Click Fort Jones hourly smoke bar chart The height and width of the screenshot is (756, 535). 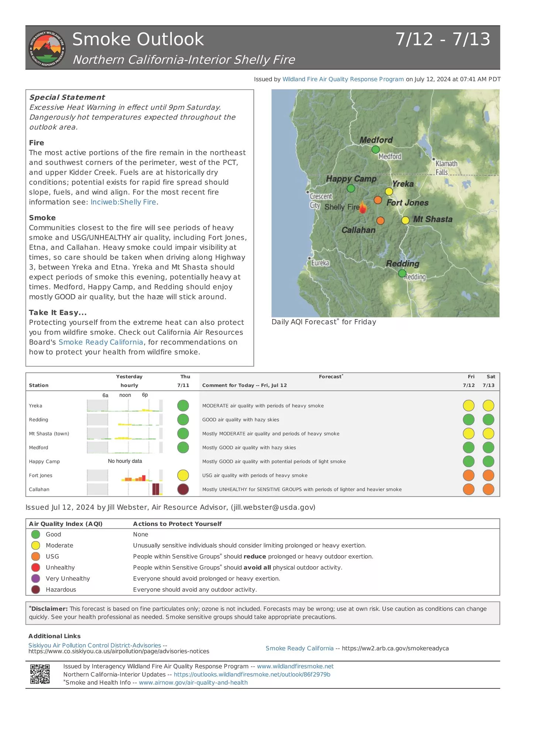click(x=125, y=475)
